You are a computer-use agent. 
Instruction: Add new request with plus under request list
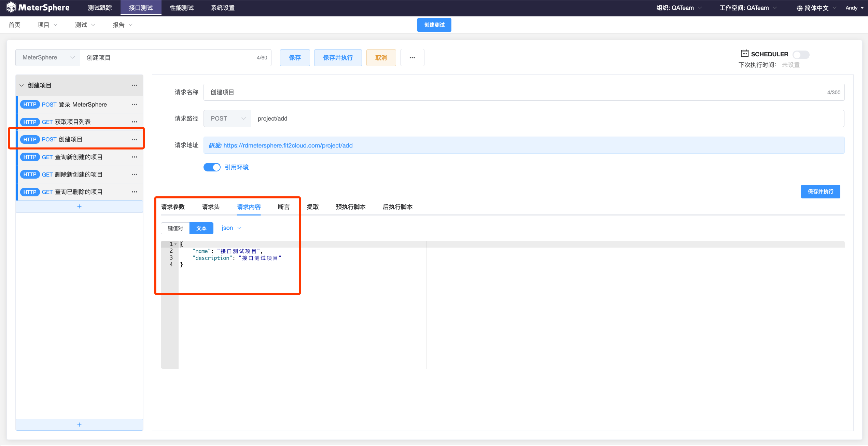tap(79, 207)
